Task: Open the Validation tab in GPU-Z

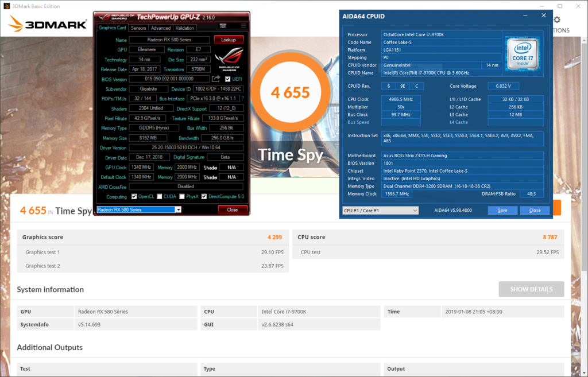Action: coord(185,28)
